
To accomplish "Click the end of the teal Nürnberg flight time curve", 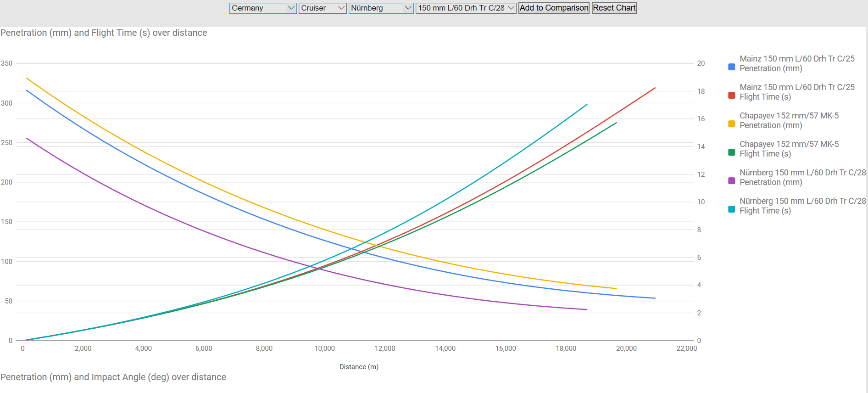I will coord(587,105).
